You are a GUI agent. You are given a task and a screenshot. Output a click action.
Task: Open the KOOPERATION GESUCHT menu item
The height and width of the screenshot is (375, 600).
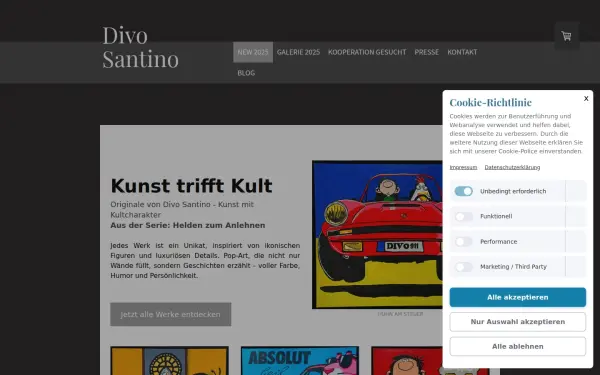[x=367, y=52]
